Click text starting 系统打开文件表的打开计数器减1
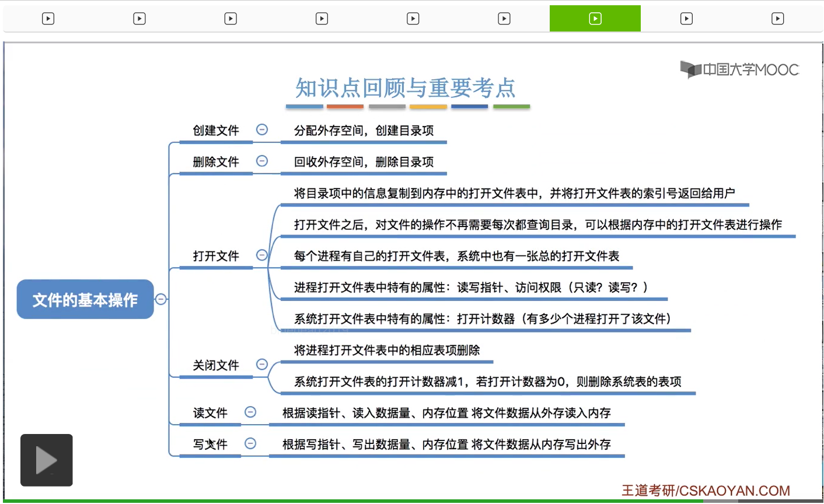Image resolution: width=824 pixels, height=504 pixels. tap(487, 382)
